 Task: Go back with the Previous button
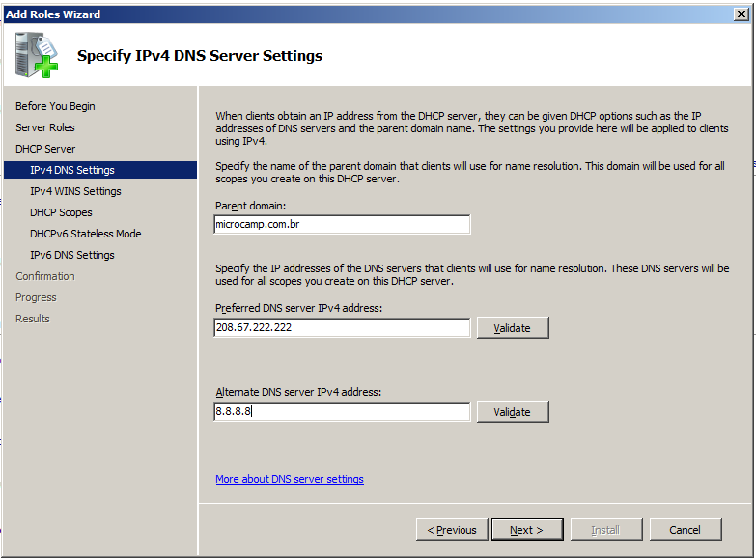click(452, 530)
